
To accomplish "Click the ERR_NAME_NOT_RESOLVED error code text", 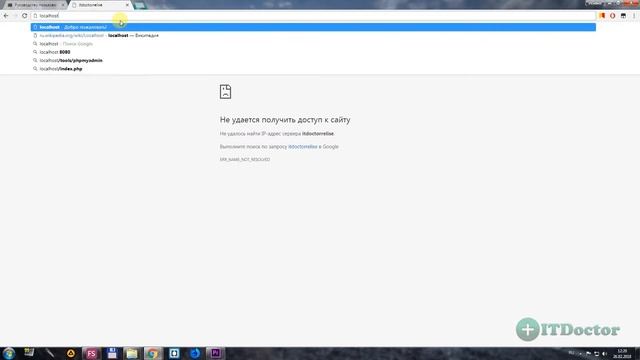I will pos(245,160).
